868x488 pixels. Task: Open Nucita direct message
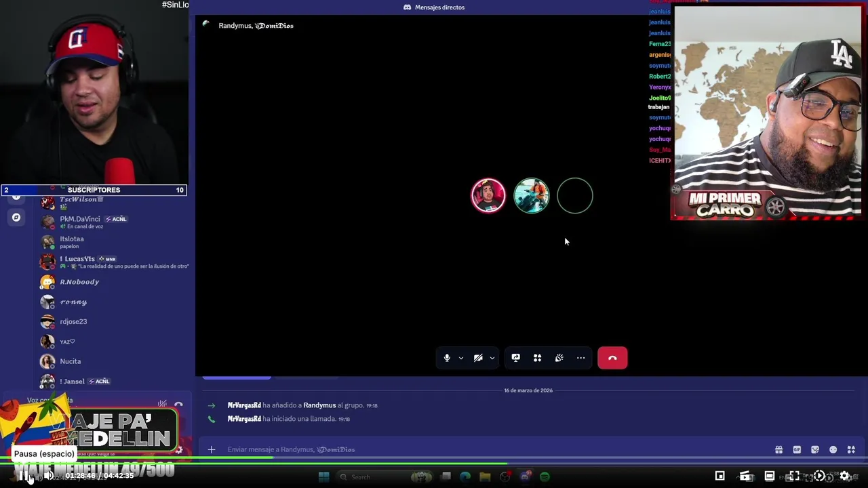[x=112, y=361]
